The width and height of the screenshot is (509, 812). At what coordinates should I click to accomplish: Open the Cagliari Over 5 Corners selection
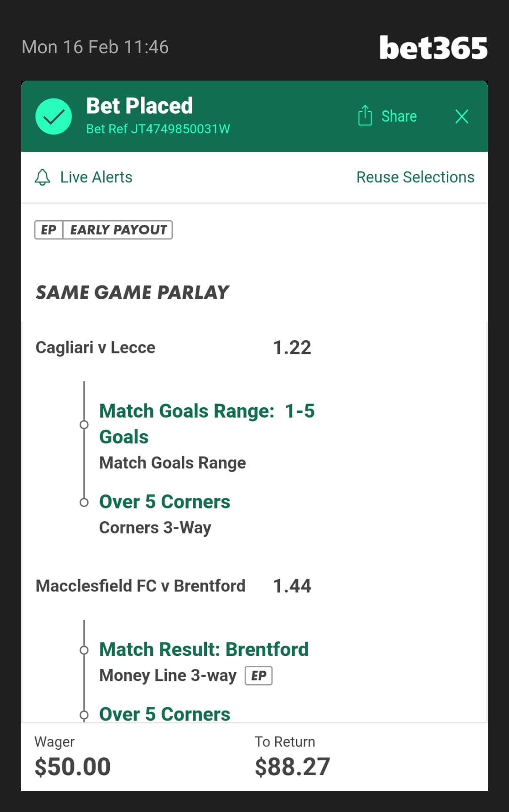point(164,502)
